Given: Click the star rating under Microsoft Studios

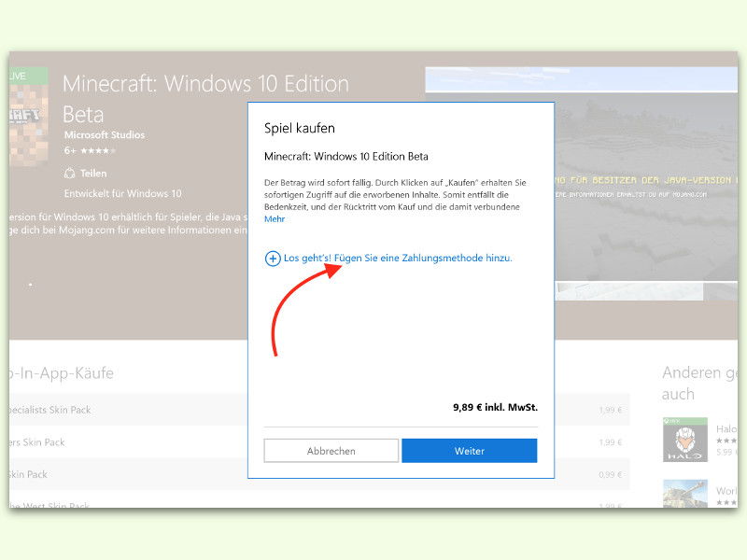Looking at the screenshot, I should [x=98, y=150].
